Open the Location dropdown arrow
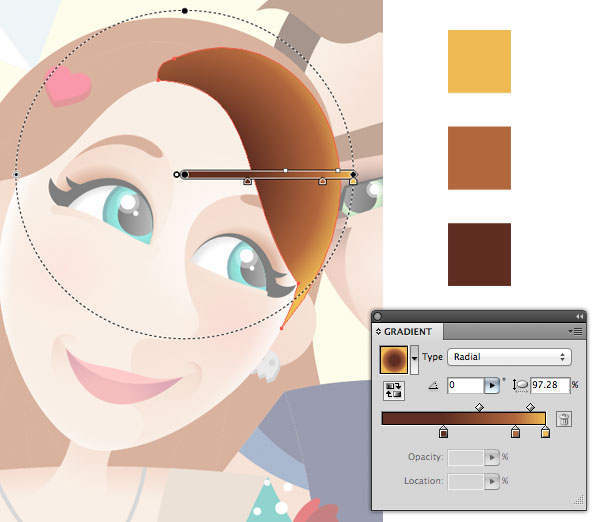600x522 pixels. point(492,481)
